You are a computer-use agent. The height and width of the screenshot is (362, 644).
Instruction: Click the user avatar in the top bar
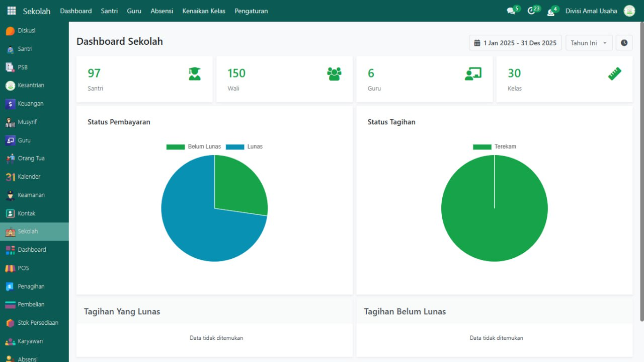(x=629, y=11)
